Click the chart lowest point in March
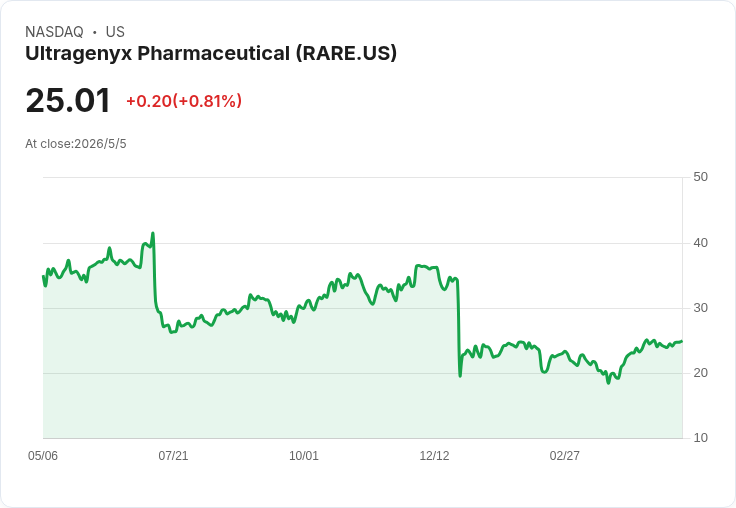The width and height of the screenshot is (736, 508). pyautogui.click(x=608, y=383)
